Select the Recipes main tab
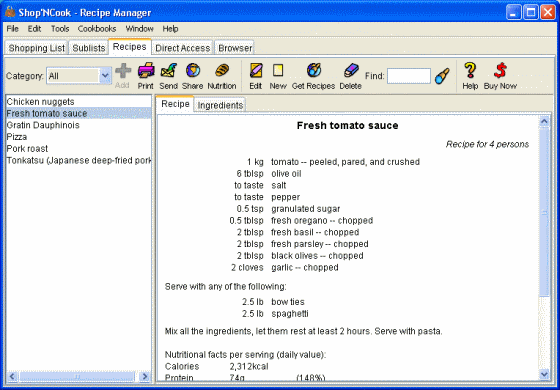The width and height of the screenshot is (560, 390). click(130, 47)
